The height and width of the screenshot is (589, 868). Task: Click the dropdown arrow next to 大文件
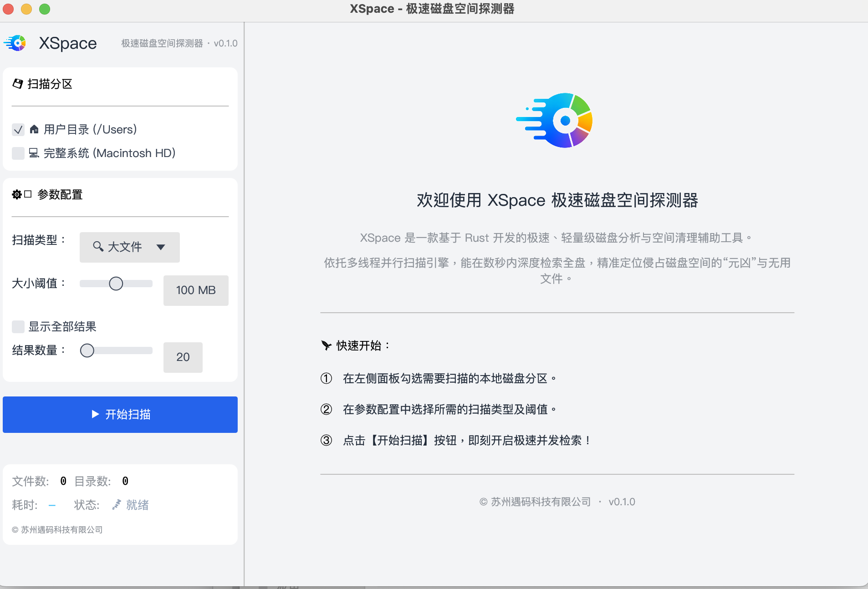click(161, 247)
